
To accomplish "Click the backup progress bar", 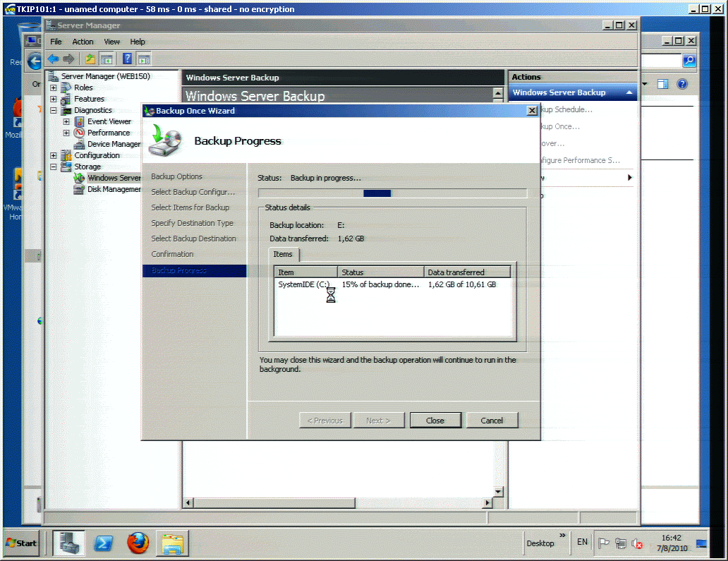I will click(x=392, y=193).
